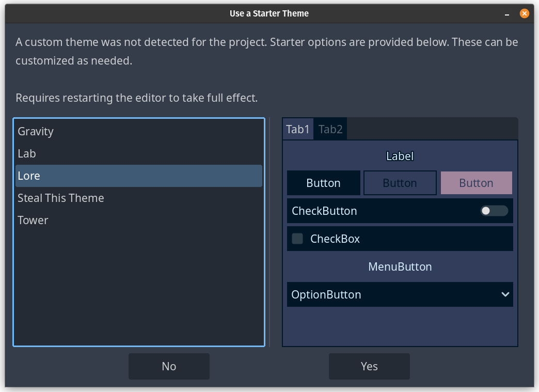Click the OptionButton chevron arrow
This screenshot has height=392, width=539.
505,294
